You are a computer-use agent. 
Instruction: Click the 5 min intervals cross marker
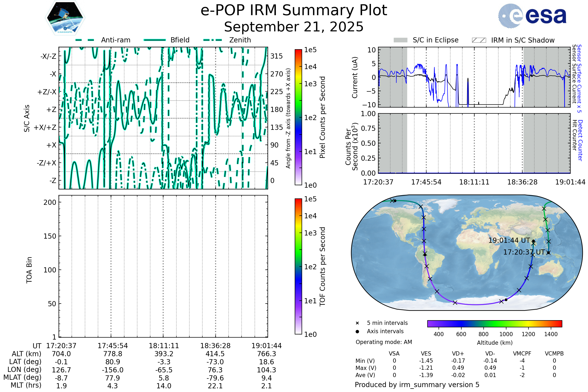[x=357, y=323]
